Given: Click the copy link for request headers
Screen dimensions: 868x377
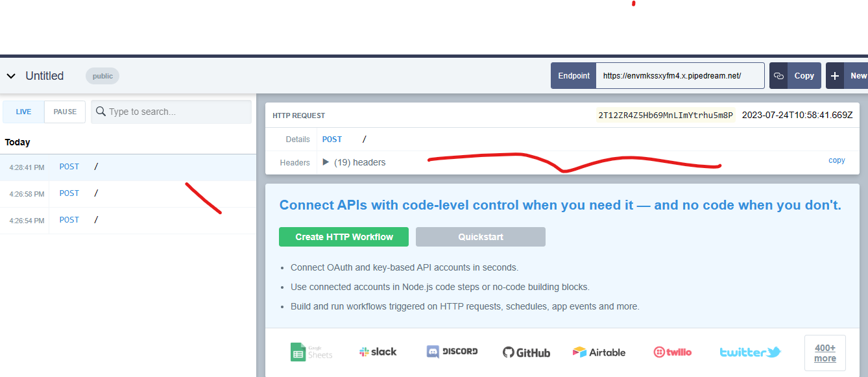Looking at the screenshot, I should (x=836, y=160).
